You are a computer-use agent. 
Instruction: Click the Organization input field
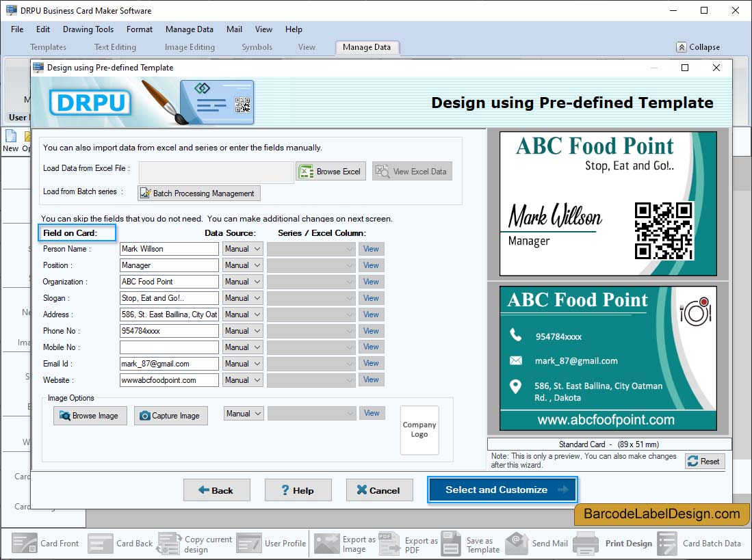tap(169, 282)
